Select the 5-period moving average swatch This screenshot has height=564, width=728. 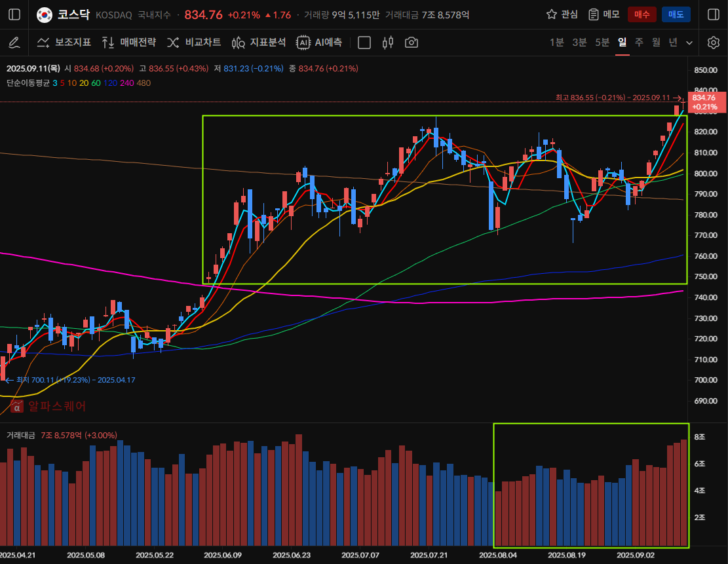point(62,83)
